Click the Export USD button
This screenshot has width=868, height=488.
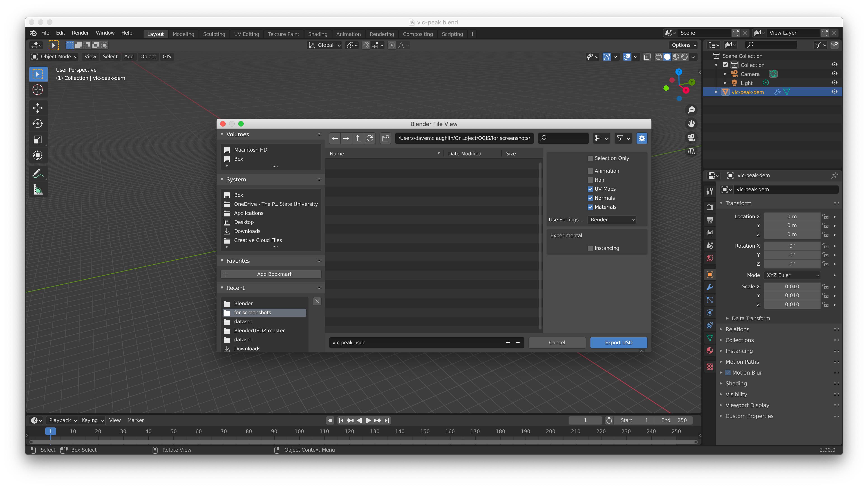click(x=618, y=343)
